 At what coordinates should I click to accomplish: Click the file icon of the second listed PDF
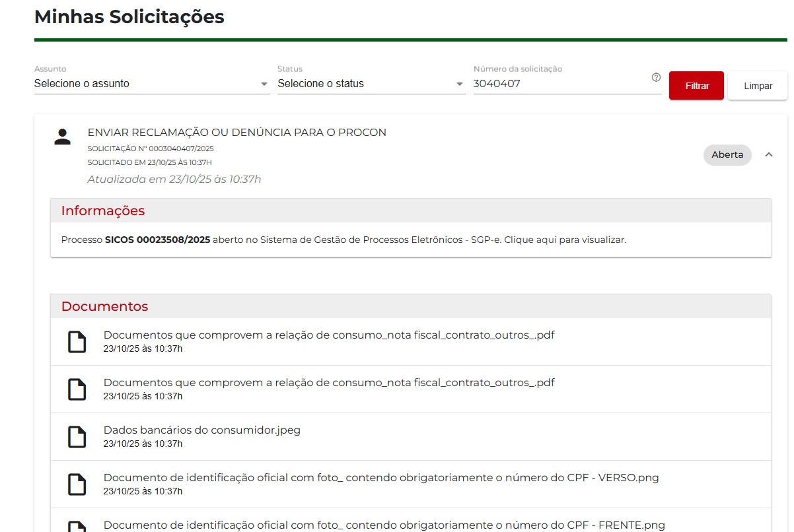tap(77, 389)
